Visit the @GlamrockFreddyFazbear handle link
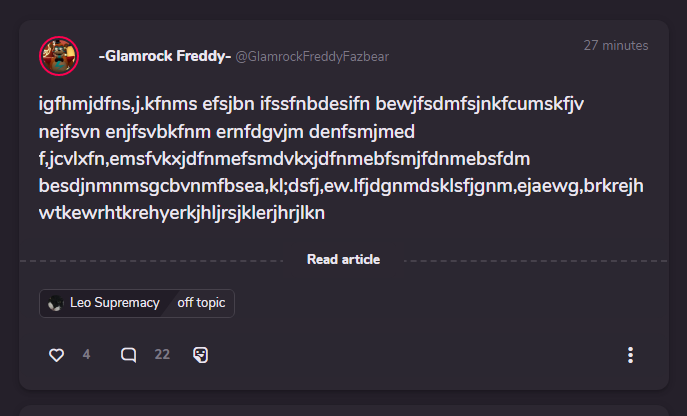The width and height of the screenshot is (687, 416). pyautogui.click(x=312, y=57)
